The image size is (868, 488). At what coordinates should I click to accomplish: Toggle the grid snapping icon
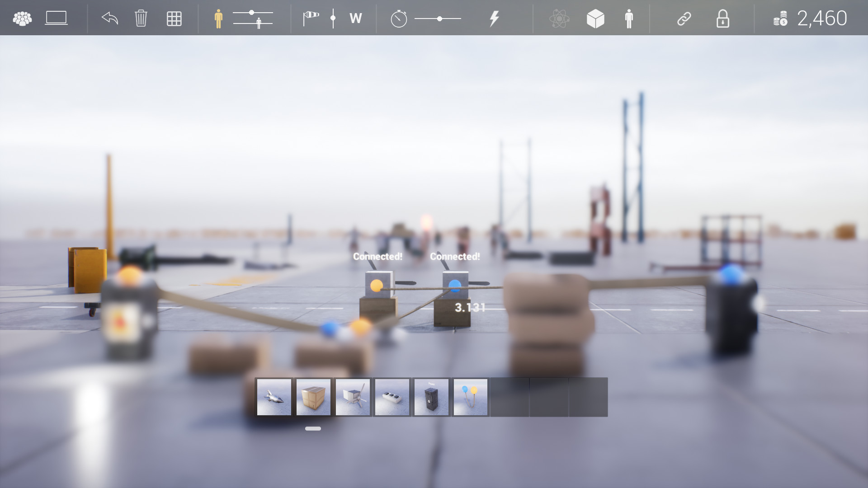click(x=174, y=19)
